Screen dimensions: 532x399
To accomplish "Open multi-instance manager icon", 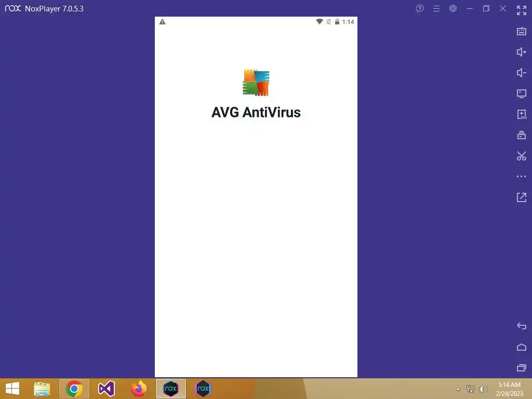I will pyautogui.click(x=522, y=135).
